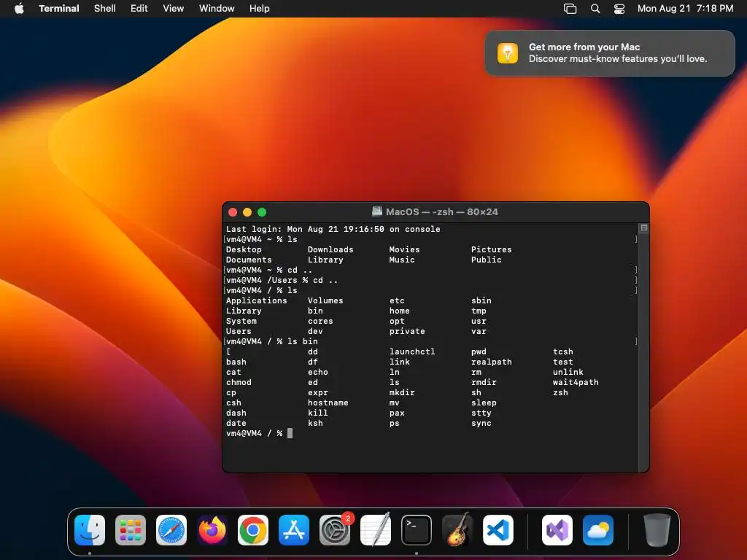Close the Terminal window
Image resolution: width=747 pixels, height=560 pixels.
[x=233, y=212]
